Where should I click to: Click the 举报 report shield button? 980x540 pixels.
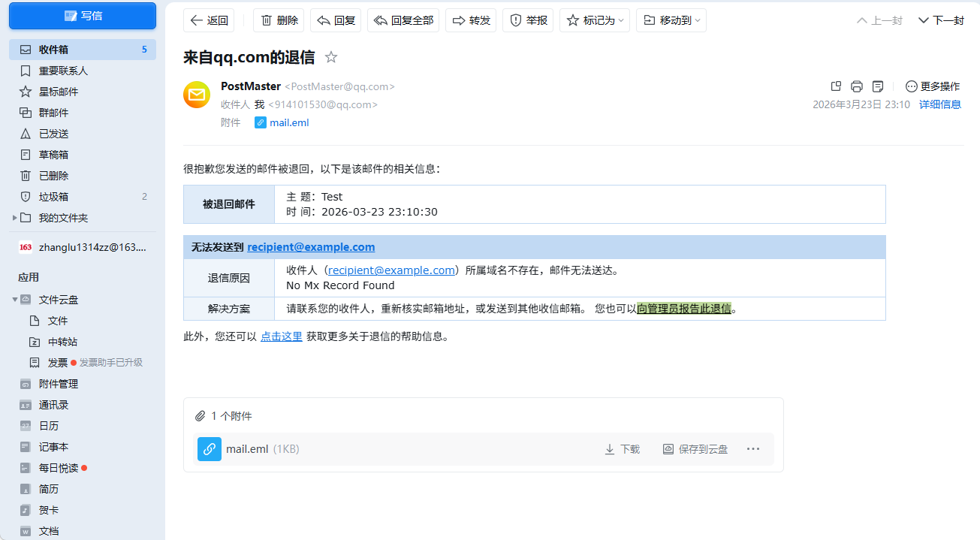[528, 20]
